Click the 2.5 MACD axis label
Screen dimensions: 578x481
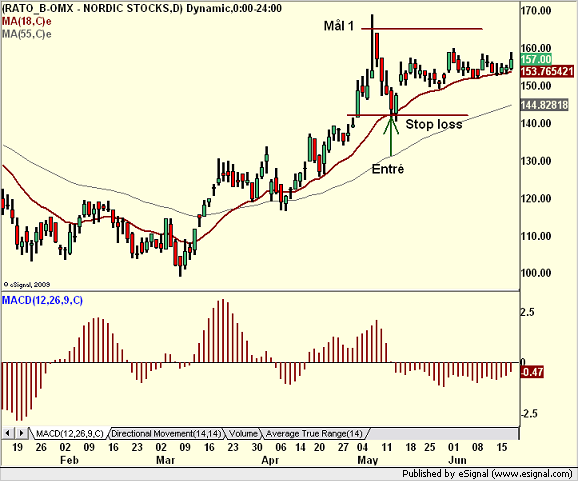click(527, 313)
